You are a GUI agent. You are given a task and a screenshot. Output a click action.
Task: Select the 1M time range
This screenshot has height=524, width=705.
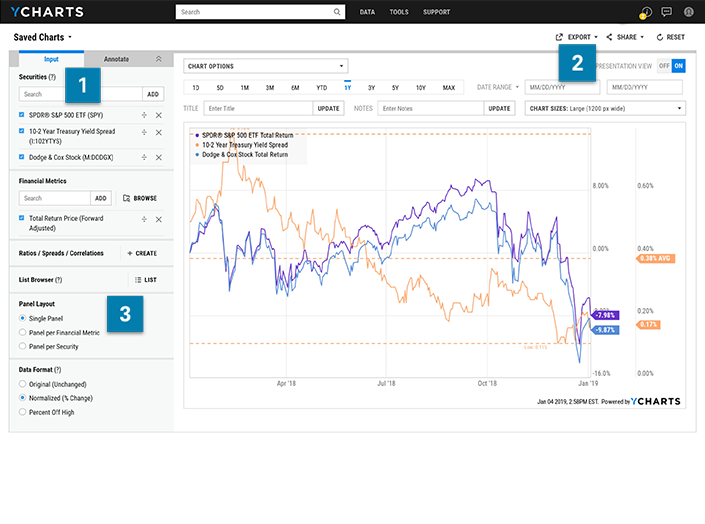pos(245,88)
